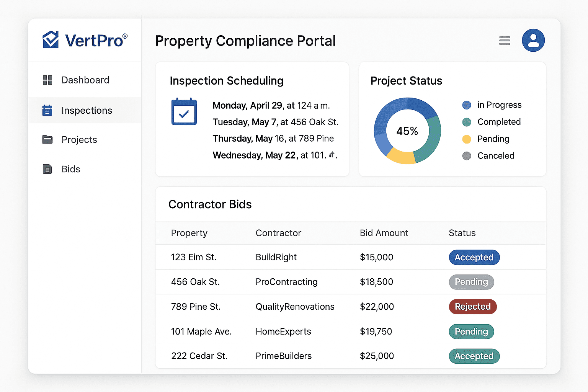This screenshot has width=588, height=392.
Task: Click the calendar checkmark icon
Action: point(184,112)
